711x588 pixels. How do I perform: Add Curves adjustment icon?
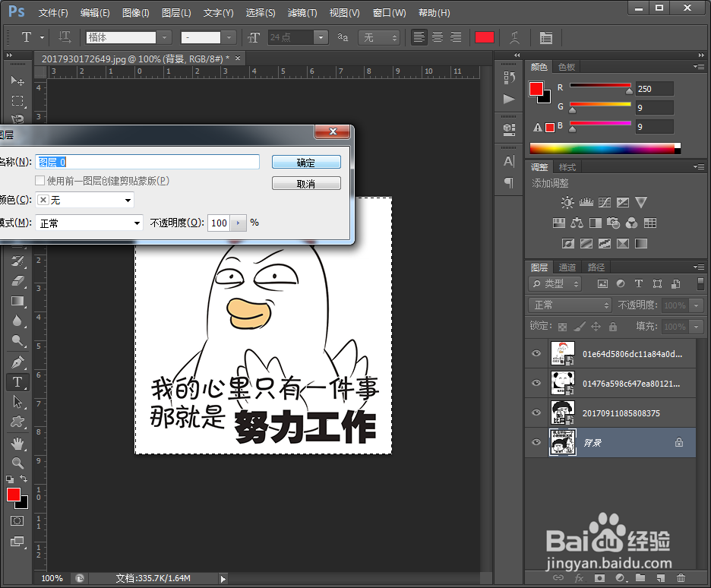pos(605,202)
